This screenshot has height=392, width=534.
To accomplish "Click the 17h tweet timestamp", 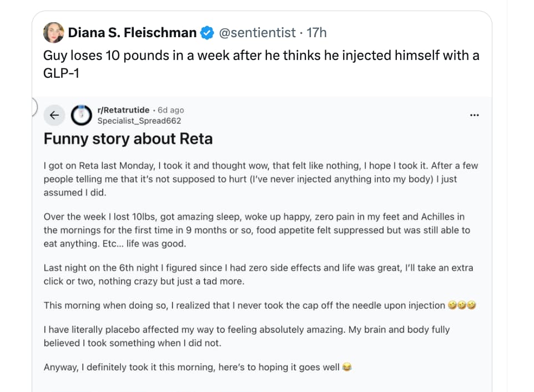I will 317,33.
